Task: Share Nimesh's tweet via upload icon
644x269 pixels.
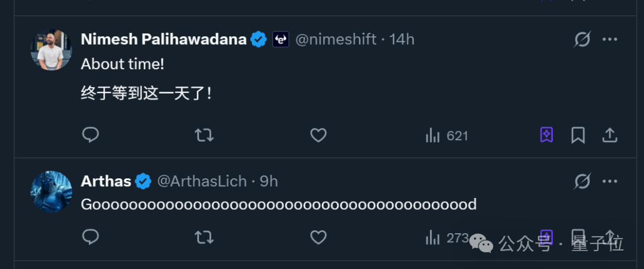Action: pyautogui.click(x=609, y=135)
